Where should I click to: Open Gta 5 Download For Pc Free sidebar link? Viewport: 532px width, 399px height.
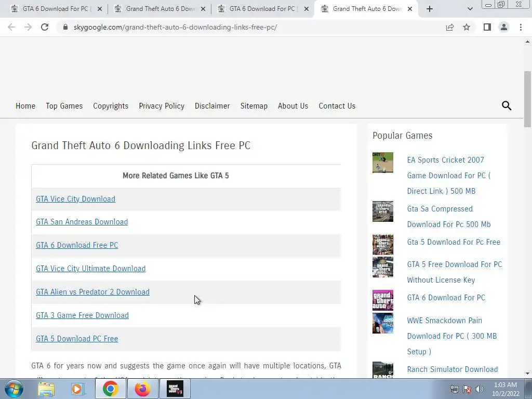[x=454, y=242]
